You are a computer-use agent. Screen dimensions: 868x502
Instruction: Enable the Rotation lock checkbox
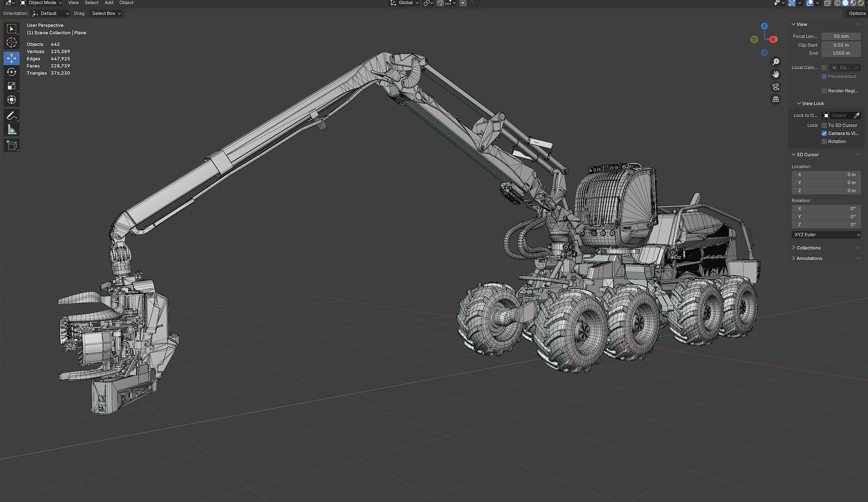[824, 142]
